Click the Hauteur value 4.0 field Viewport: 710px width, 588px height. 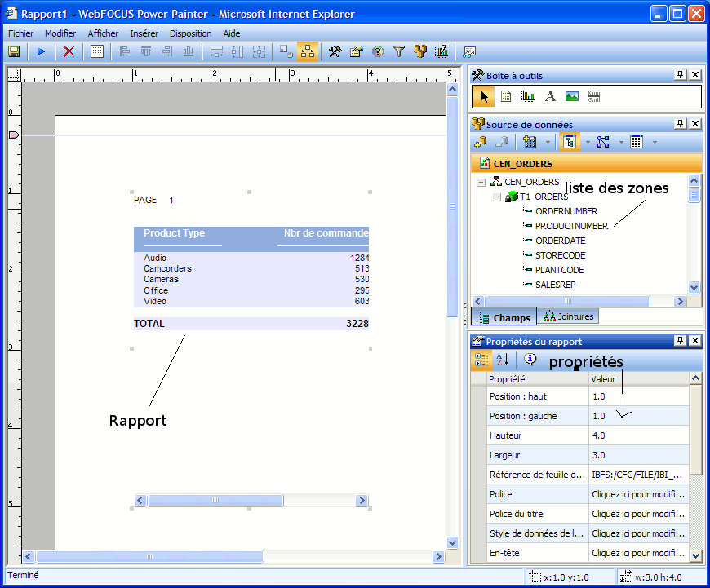click(638, 435)
